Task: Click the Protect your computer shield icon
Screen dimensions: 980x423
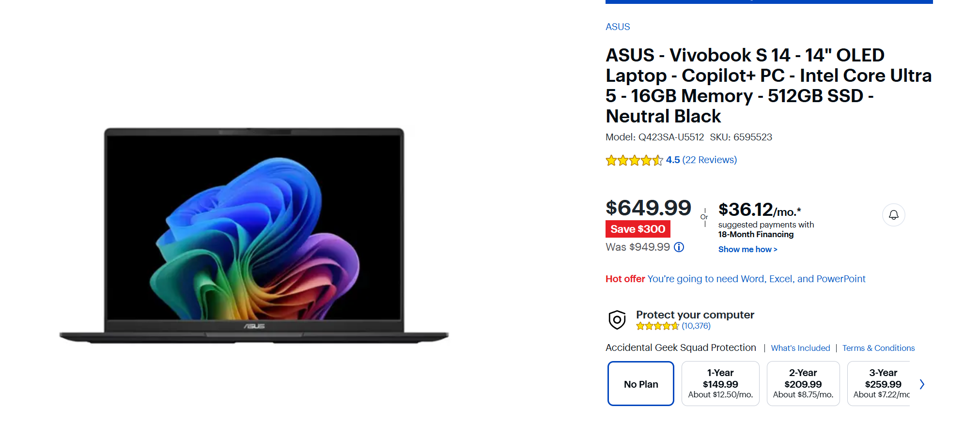Action: tap(617, 320)
